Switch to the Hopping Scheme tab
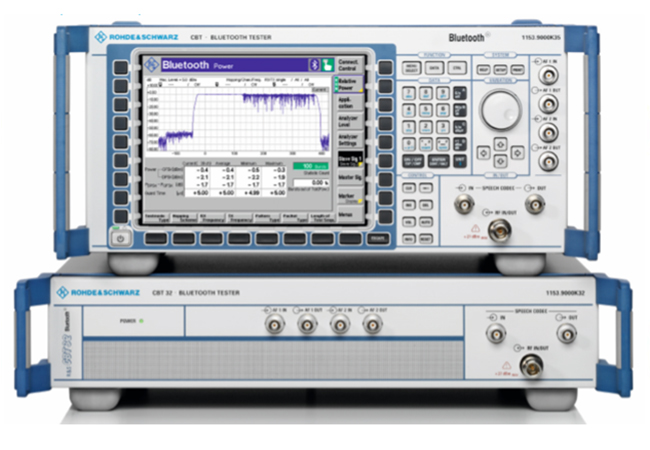 tap(184, 218)
